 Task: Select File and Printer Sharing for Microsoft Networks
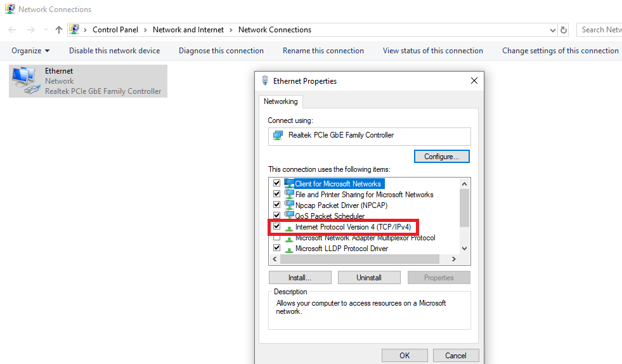pyautogui.click(x=364, y=195)
